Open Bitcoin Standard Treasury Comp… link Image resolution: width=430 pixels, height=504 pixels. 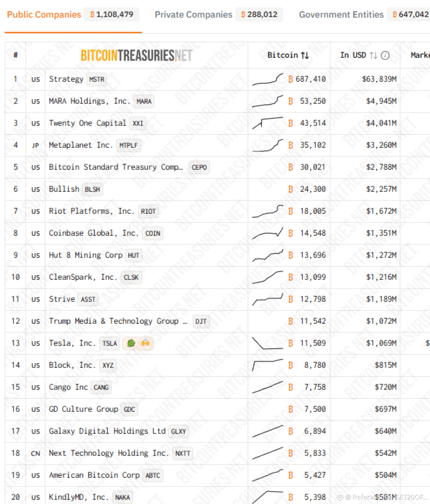coord(116,167)
